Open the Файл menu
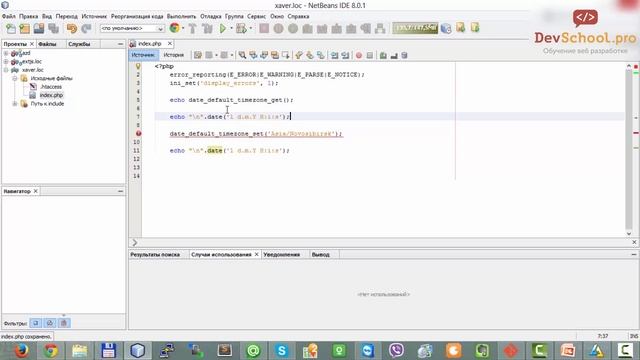Screen dimensions: 640x360 click(9, 16)
